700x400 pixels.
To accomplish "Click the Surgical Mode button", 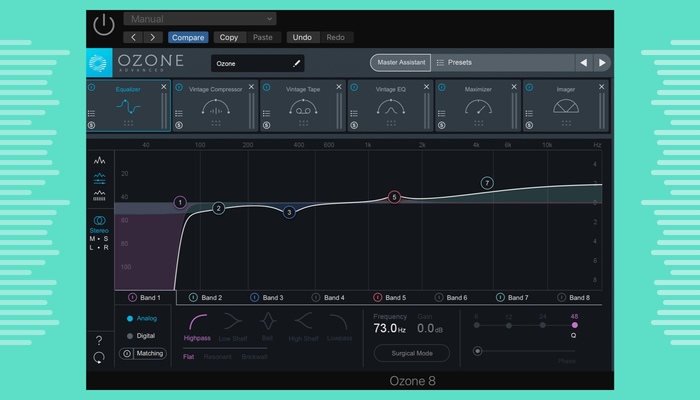I will pos(411,353).
